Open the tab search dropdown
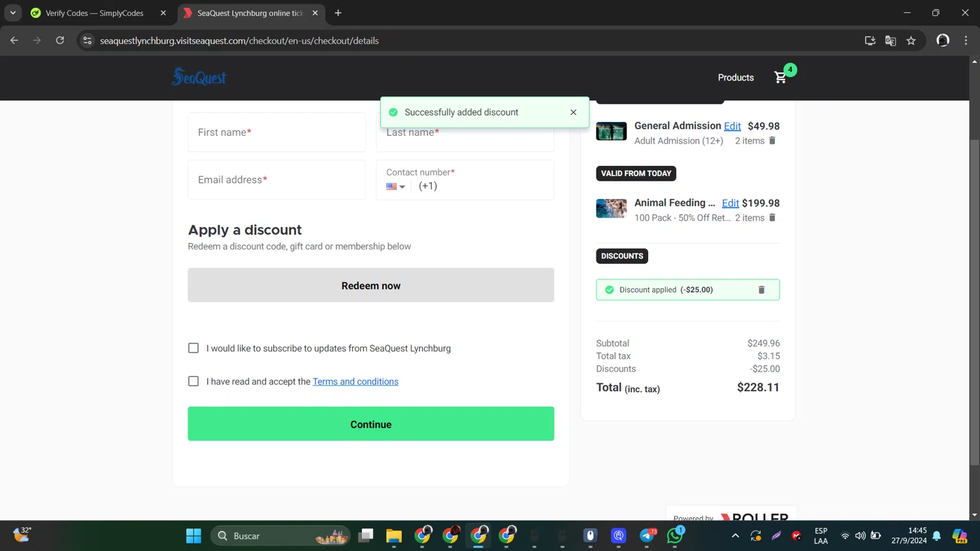The height and width of the screenshot is (551, 980). tap(13, 13)
